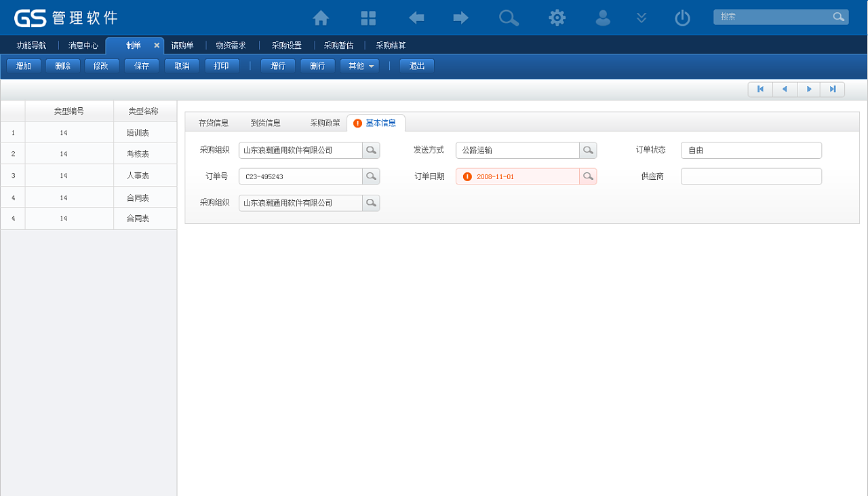The height and width of the screenshot is (496, 868).
Task: Jump to first record using pagination control
Action: pyautogui.click(x=760, y=89)
